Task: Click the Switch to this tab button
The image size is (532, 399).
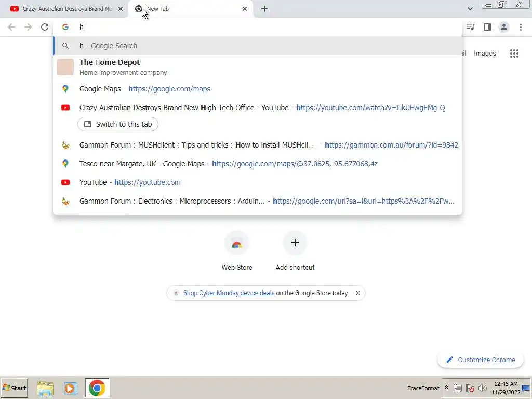Action: pyautogui.click(x=118, y=124)
